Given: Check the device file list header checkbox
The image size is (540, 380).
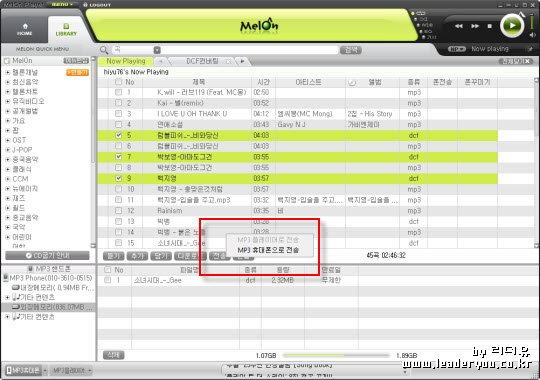Looking at the screenshot, I should [108, 270].
